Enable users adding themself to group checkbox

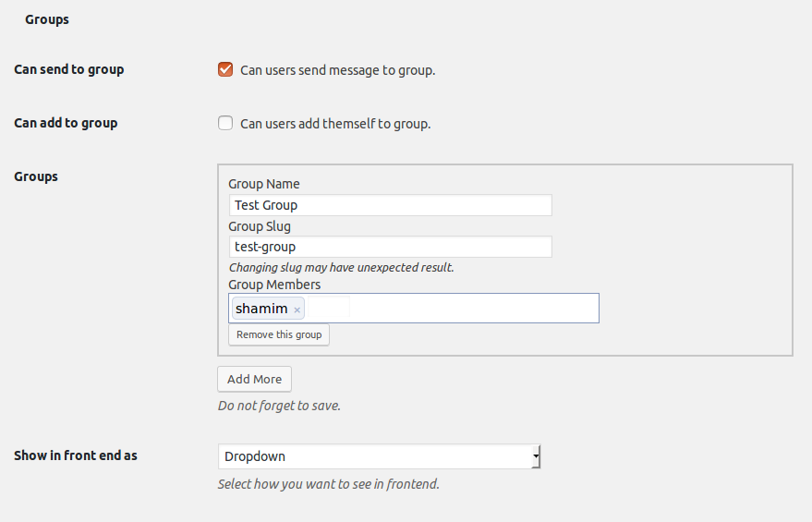tap(225, 123)
